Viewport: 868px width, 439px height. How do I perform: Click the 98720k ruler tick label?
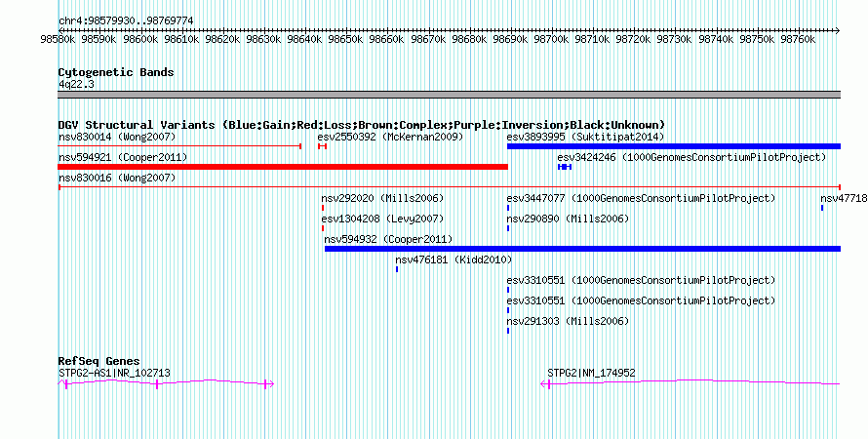(x=633, y=39)
